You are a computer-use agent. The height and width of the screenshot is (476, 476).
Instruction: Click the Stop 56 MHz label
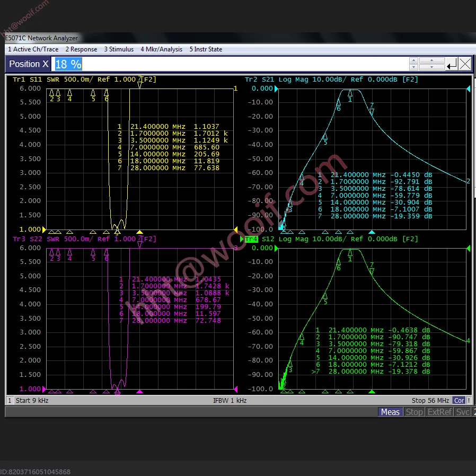pyautogui.click(x=430, y=401)
